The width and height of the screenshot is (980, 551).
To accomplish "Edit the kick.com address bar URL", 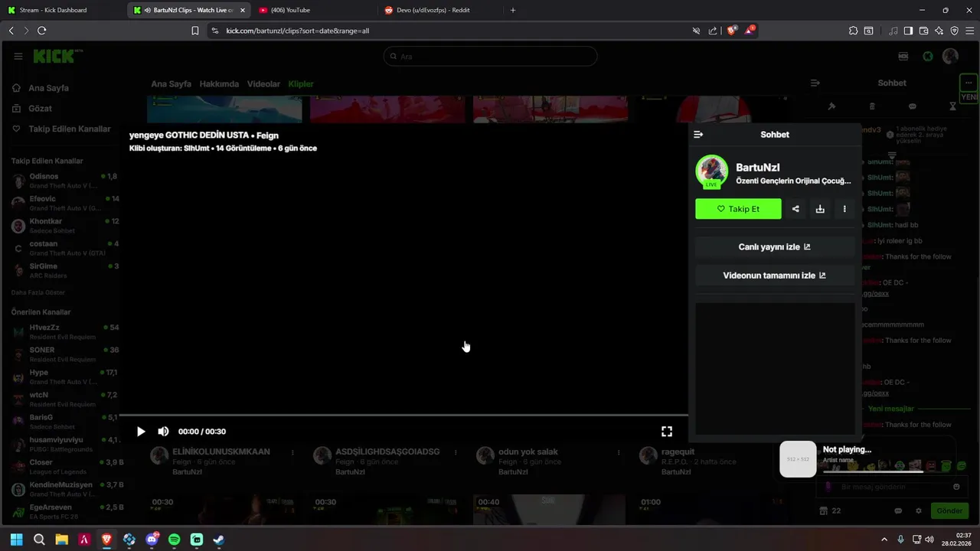I will point(452,31).
